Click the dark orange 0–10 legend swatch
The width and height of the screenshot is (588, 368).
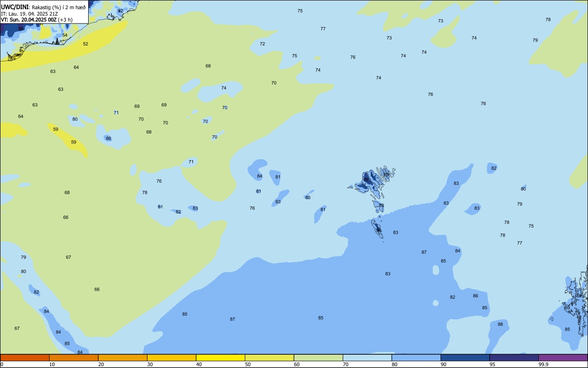25,357
